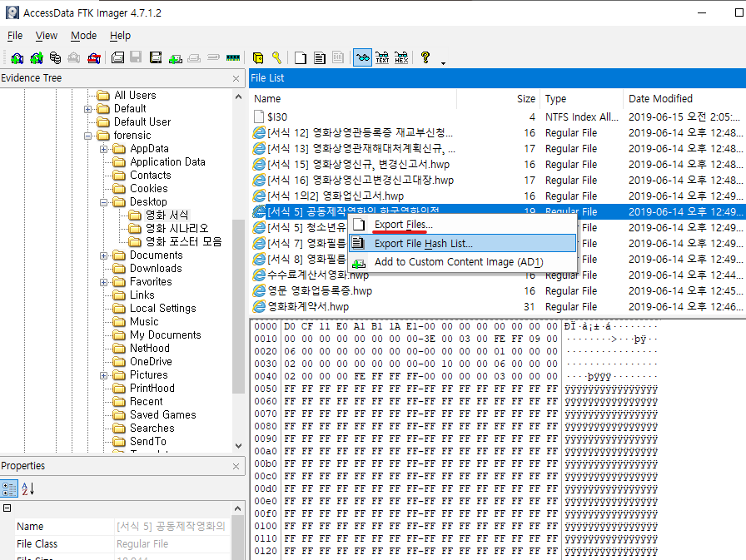Sort file list by the Date Modified column
746x560 pixels.
click(684, 99)
